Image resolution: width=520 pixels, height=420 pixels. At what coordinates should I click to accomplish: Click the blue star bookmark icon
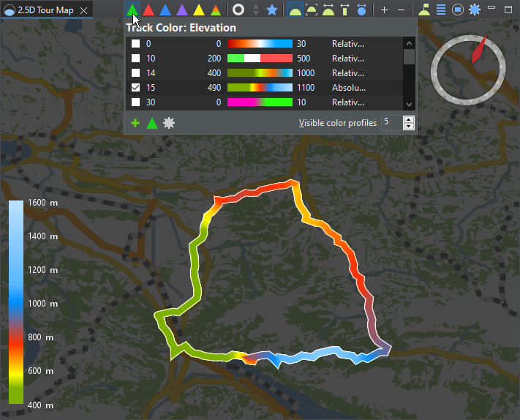tap(272, 10)
